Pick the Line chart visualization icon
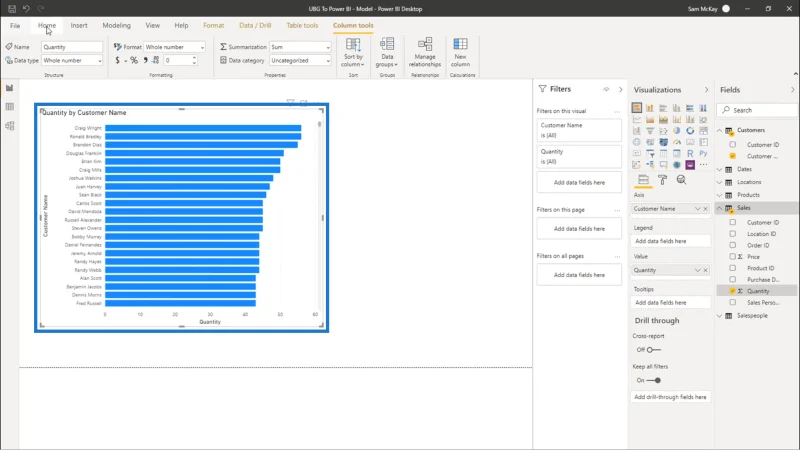Screen dimensions: 800x450 636,119
